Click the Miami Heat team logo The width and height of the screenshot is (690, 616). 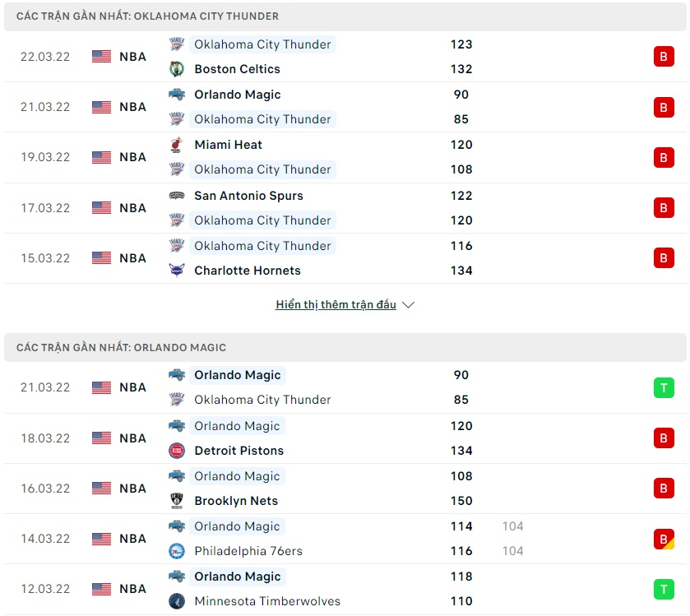177,145
